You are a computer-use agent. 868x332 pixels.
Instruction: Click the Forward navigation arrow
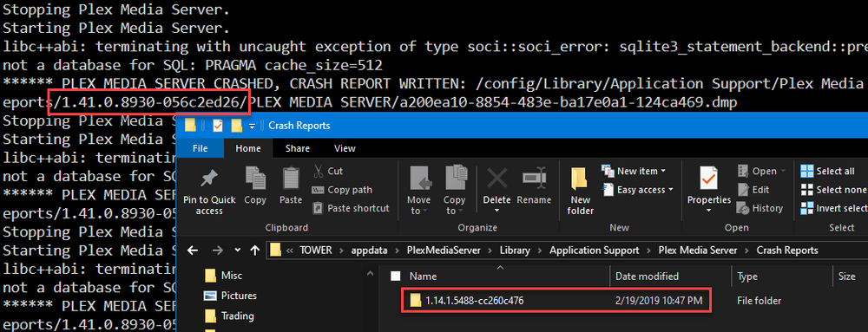[218, 251]
